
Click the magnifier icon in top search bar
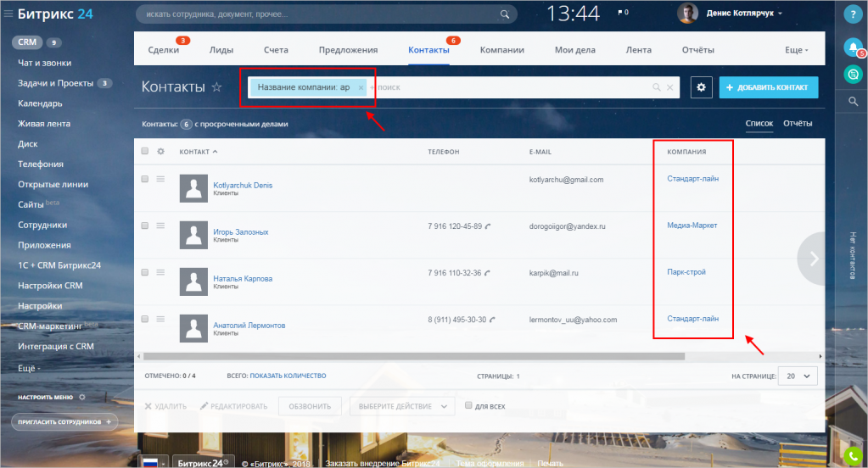point(504,14)
